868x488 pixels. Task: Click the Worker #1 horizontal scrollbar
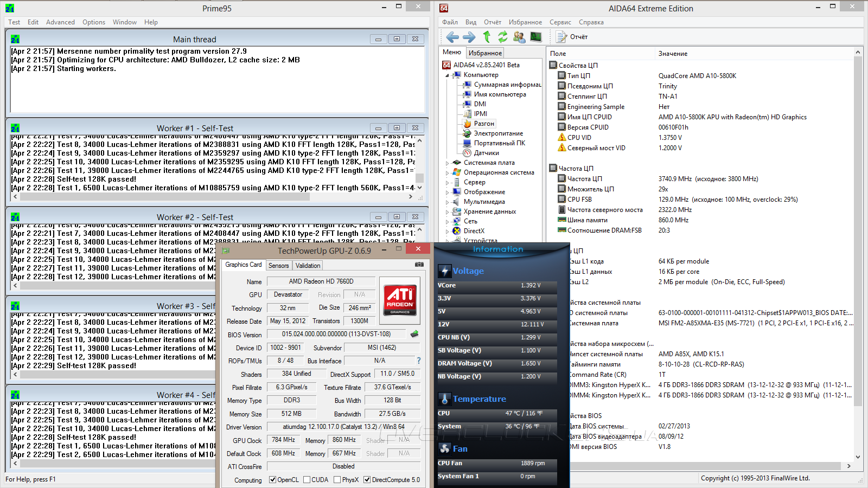[x=213, y=197]
